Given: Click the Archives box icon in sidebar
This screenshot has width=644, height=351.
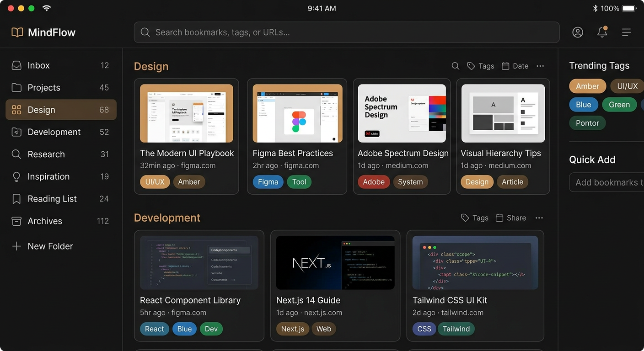Looking at the screenshot, I should (x=16, y=221).
